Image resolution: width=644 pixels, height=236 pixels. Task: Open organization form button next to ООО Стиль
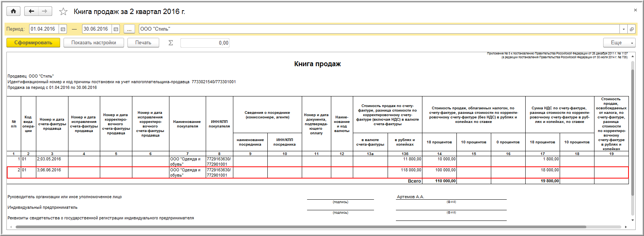click(632, 29)
